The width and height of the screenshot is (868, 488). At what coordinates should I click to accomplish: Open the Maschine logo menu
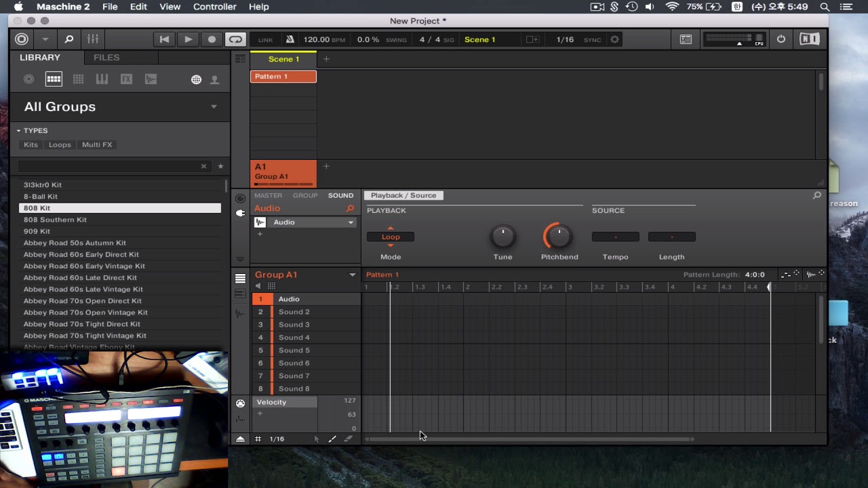[x=22, y=39]
